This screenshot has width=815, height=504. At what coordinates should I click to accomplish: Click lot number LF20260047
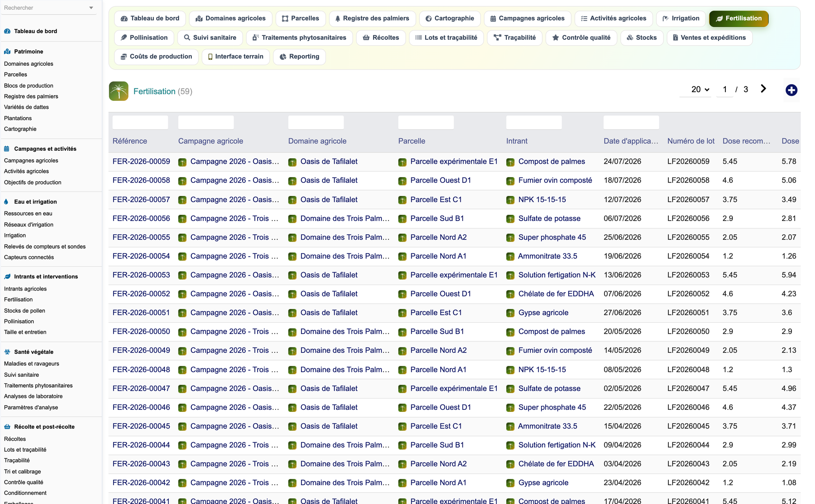point(688,388)
